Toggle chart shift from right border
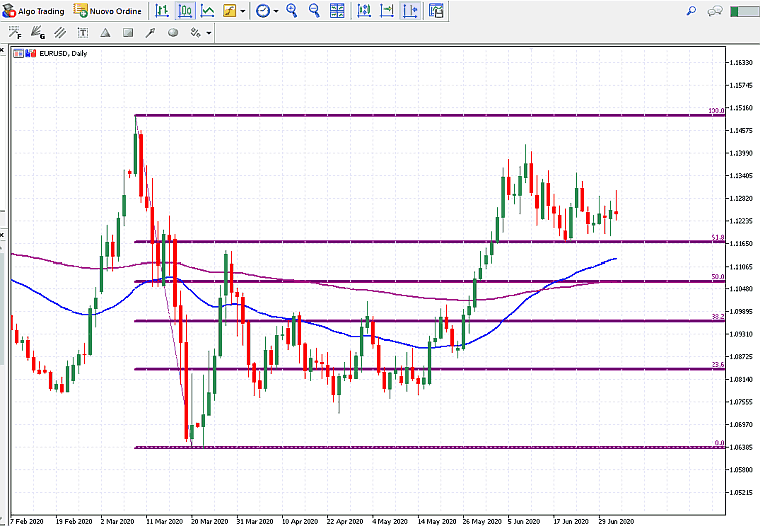760x526 pixels. click(411, 11)
